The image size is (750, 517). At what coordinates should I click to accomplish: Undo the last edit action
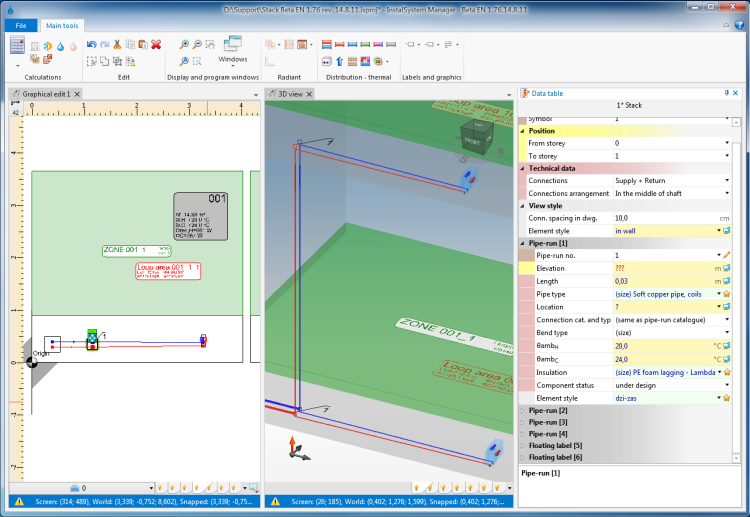[x=91, y=44]
